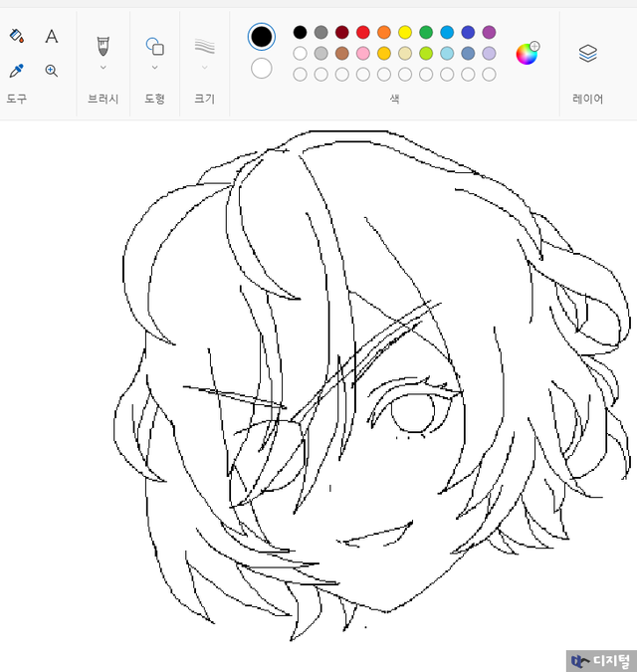Viewport: 637px width, 672px height.
Task: Open the Edit colors rainbow wheel
Action: 527,53
